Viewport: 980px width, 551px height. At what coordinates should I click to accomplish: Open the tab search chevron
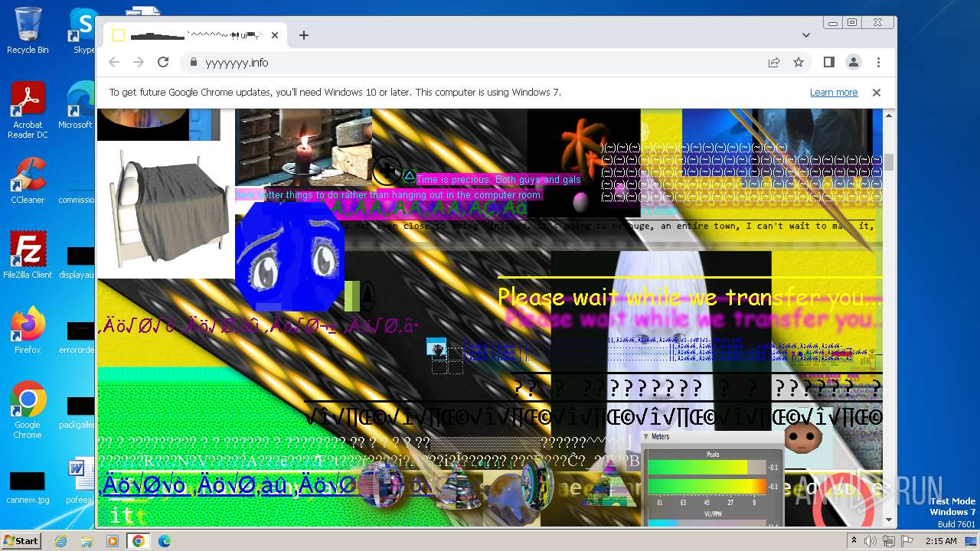[x=806, y=35]
